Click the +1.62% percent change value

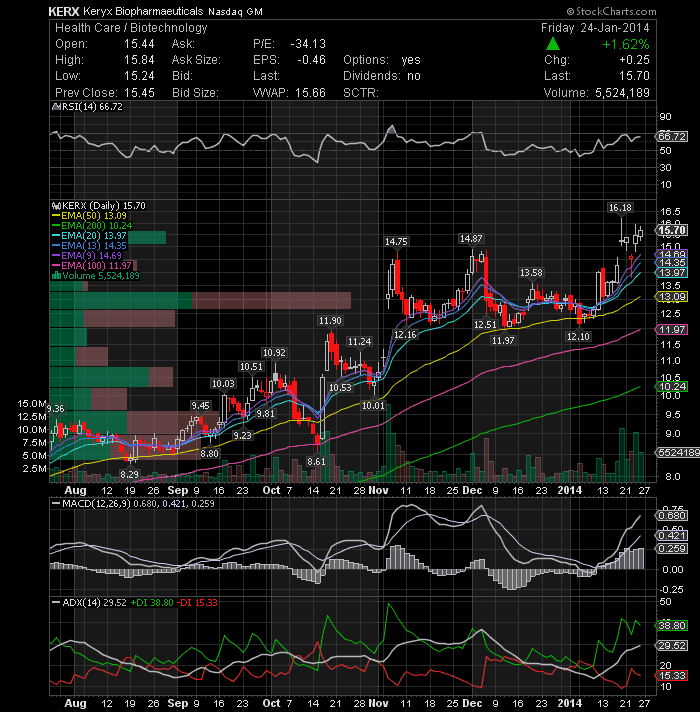pyautogui.click(x=626, y=44)
